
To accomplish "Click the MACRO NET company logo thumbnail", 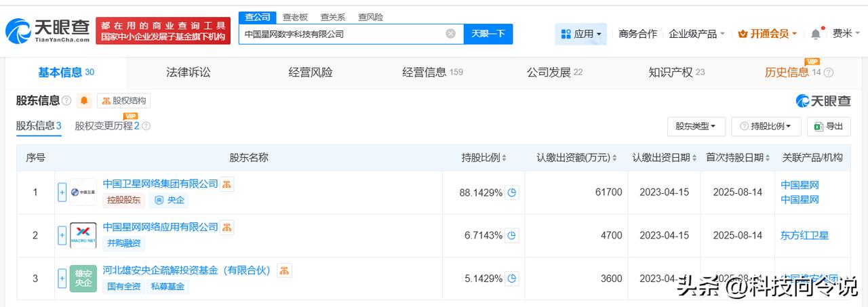I will point(83,235).
